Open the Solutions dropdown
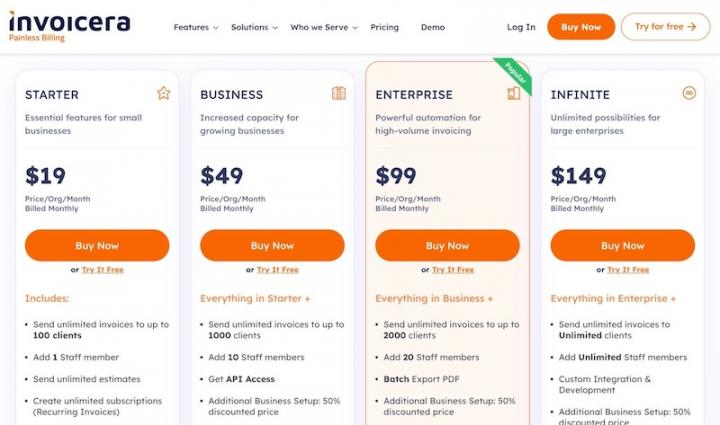Image resolution: width=720 pixels, height=425 pixels. pyautogui.click(x=254, y=27)
